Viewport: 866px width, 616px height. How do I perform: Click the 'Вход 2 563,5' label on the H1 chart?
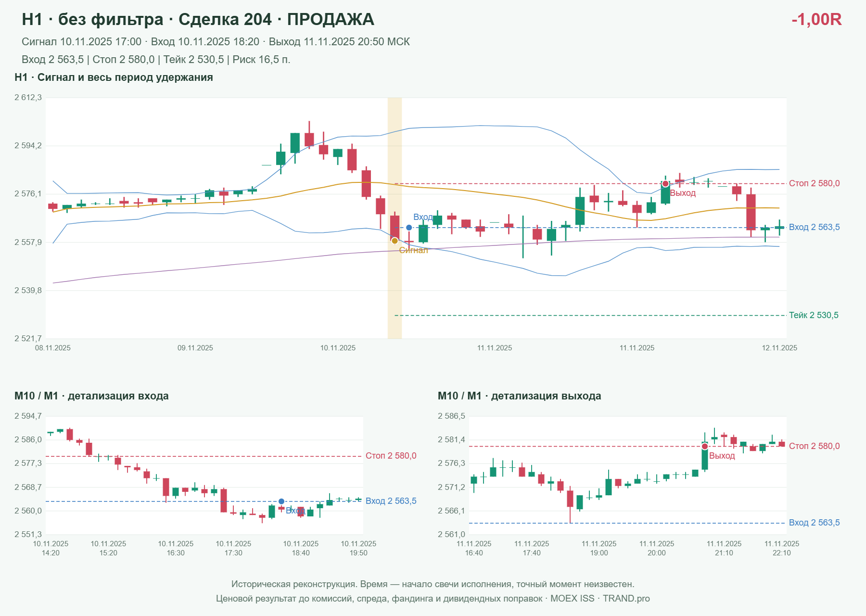click(814, 227)
